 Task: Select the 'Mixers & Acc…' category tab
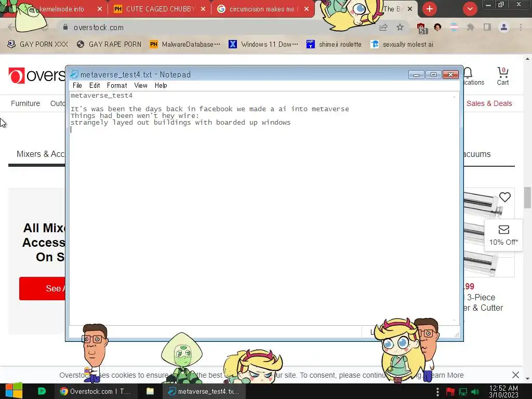(x=41, y=154)
